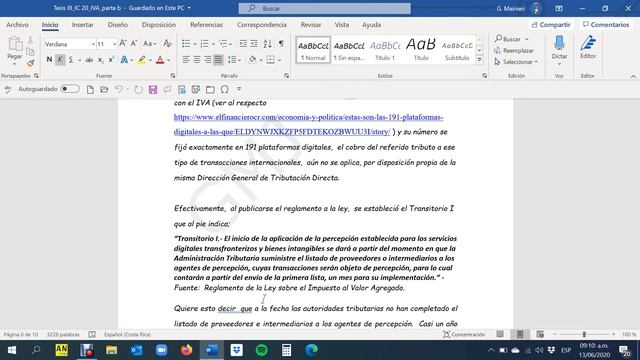Click the Buscar search field in title bar
640x360 pixels.
(x=325, y=8)
